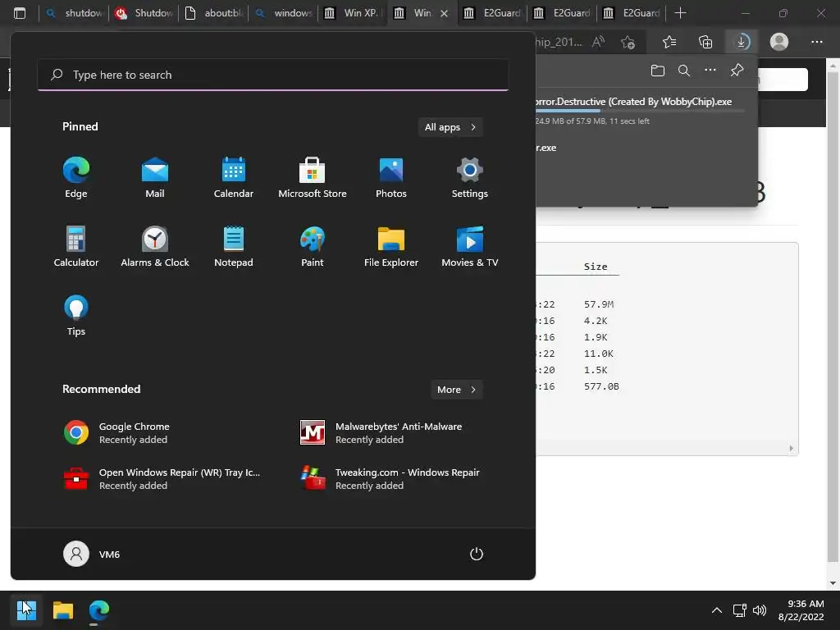840x630 pixels.
Task: Switch to the about:blank tab
Action: [x=213, y=13]
